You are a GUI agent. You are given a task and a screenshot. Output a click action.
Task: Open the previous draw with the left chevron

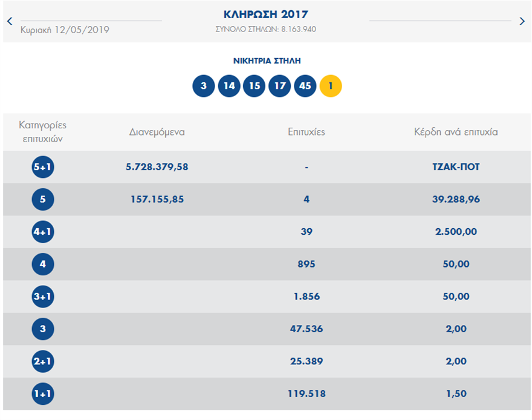pyautogui.click(x=9, y=21)
